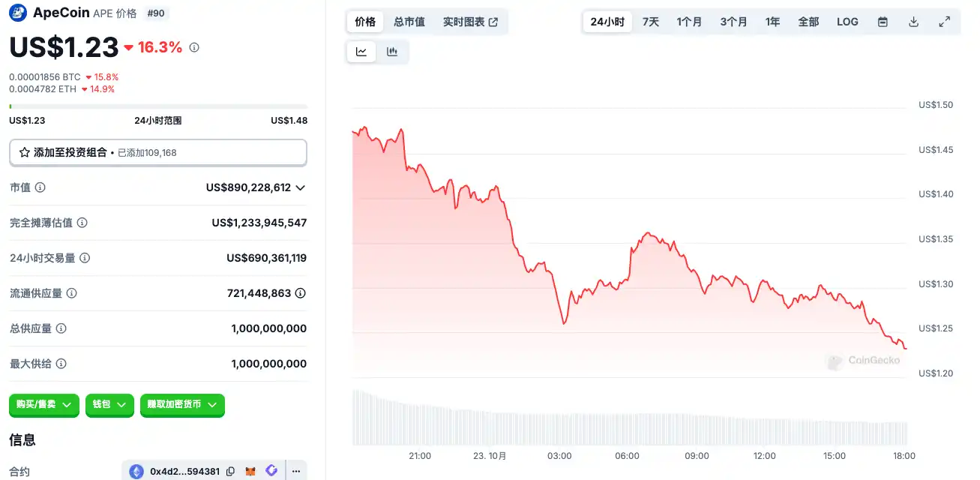Image resolution: width=980 pixels, height=480 pixels.
Task: Add APE token to MetaMask
Action: 252,471
